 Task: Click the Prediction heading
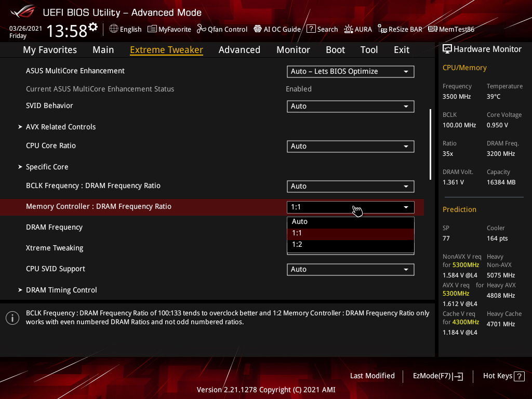click(x=459, y=210)
